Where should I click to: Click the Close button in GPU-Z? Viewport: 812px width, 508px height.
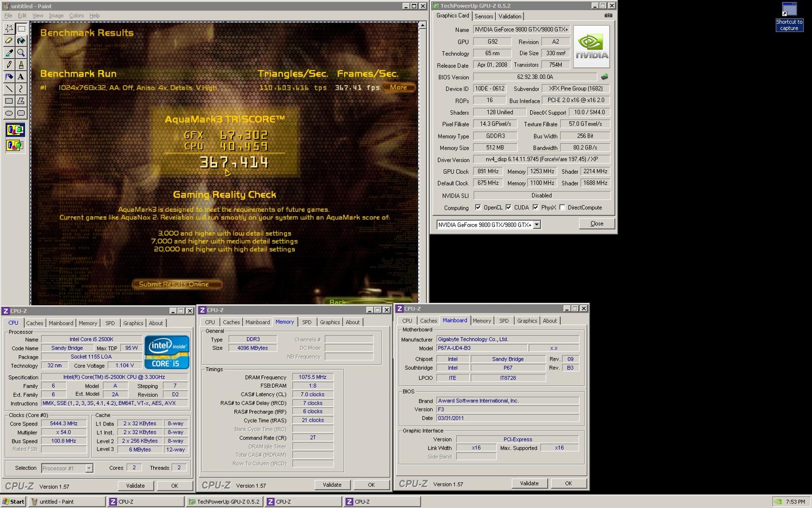(597, 224)
